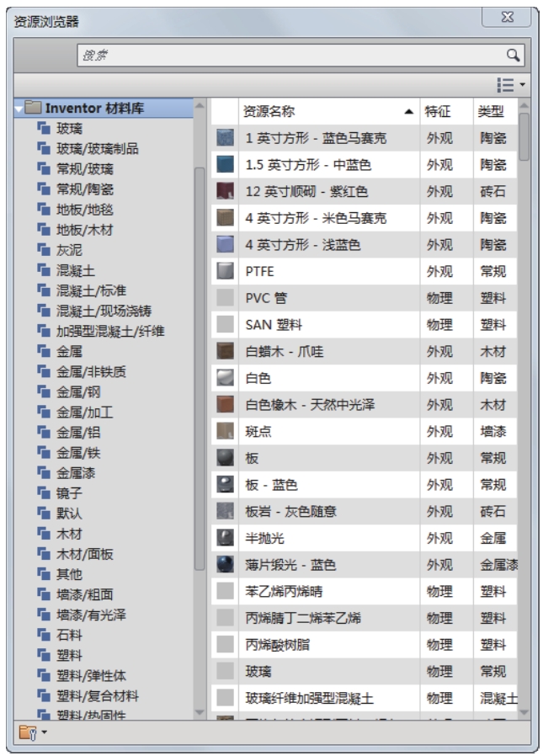Select the 木材 category

69,534
